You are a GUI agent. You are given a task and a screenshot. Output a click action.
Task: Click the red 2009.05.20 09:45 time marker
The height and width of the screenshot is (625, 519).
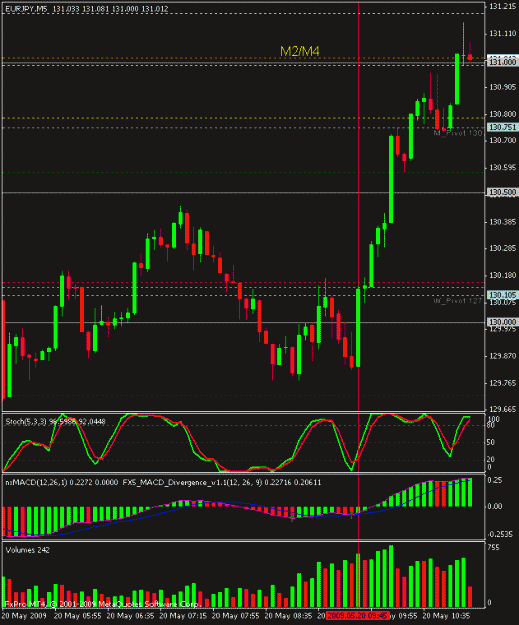click(x=357, y=616)
